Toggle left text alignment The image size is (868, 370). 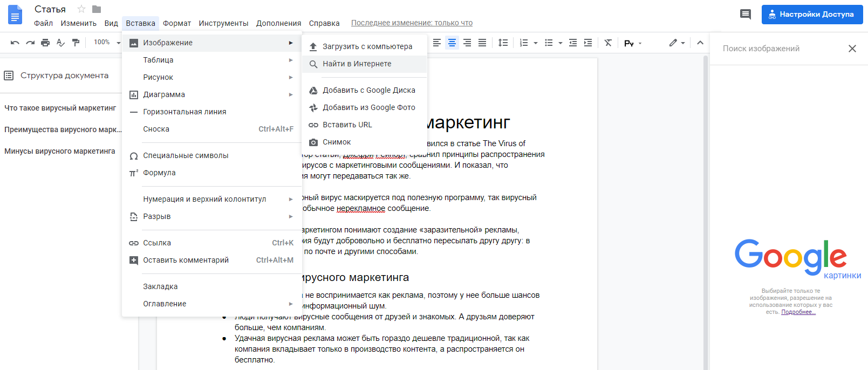point(437,43)
